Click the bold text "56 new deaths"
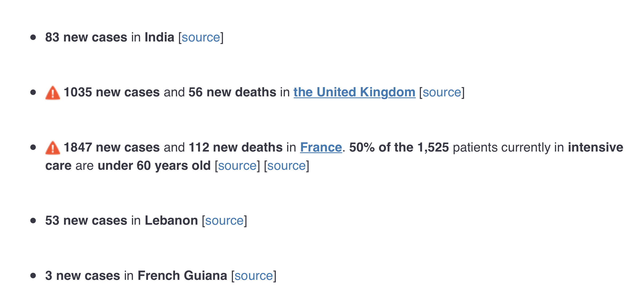This screenshot has width=644, height=297. point(232,92)
